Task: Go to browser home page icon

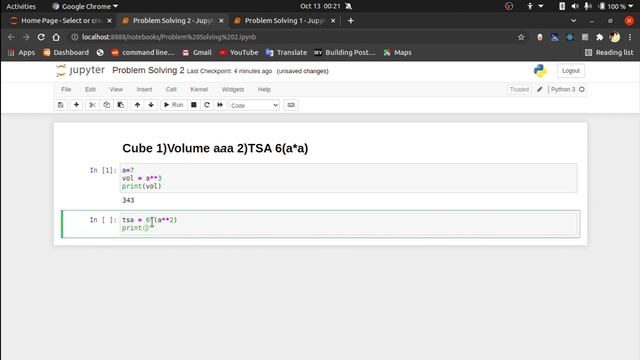Action: (x=56, y=37)
